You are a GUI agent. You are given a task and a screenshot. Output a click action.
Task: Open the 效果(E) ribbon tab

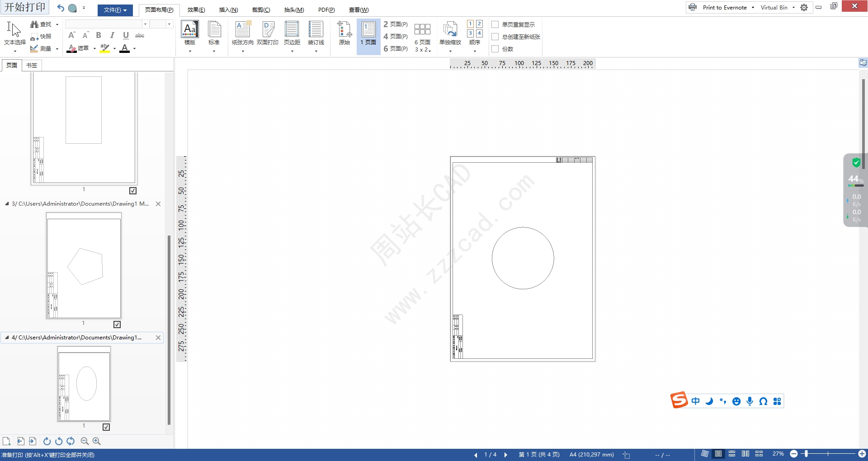pyautogui.click(x=196, y=10)
